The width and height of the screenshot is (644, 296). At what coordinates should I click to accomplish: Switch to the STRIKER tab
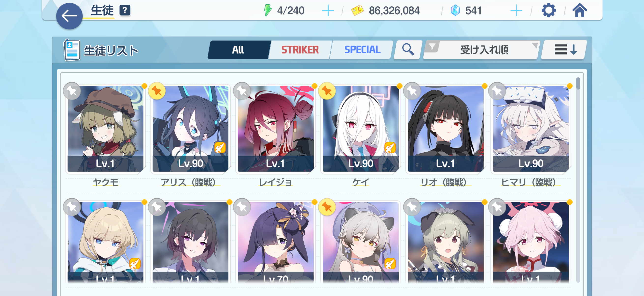(x=300, y=50)
